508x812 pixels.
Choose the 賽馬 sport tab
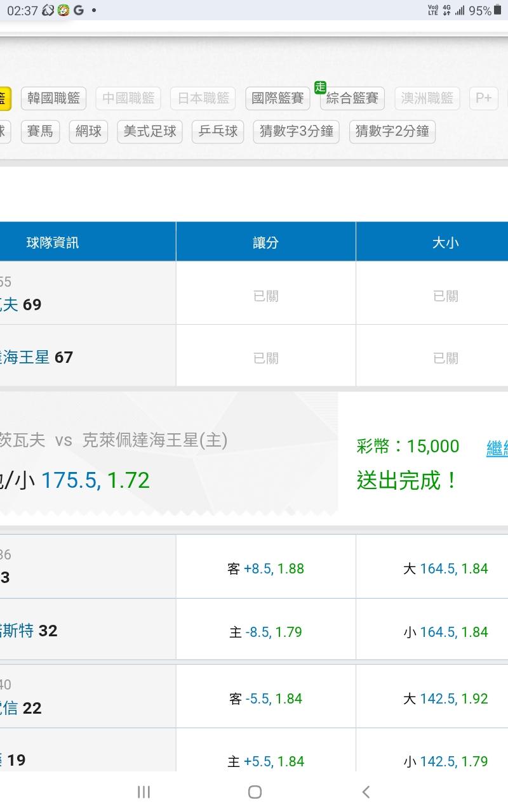pyautogui.click(x=41, y=131)
